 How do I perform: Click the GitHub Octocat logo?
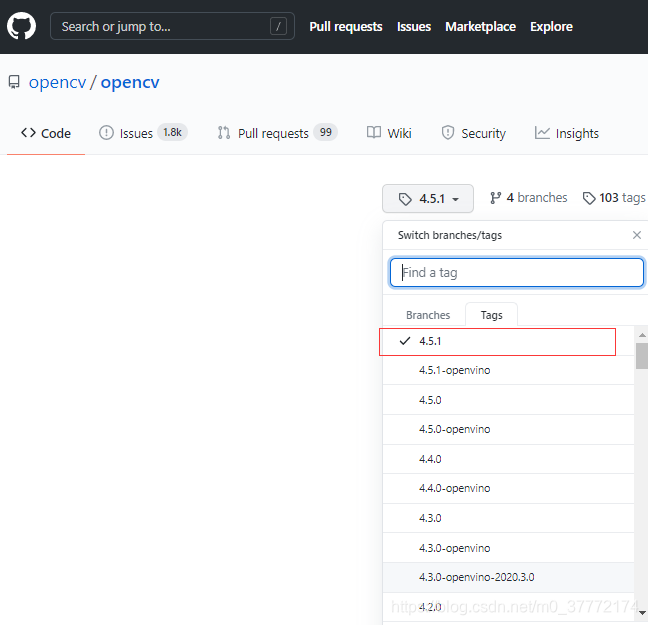(x=21, y=26)
